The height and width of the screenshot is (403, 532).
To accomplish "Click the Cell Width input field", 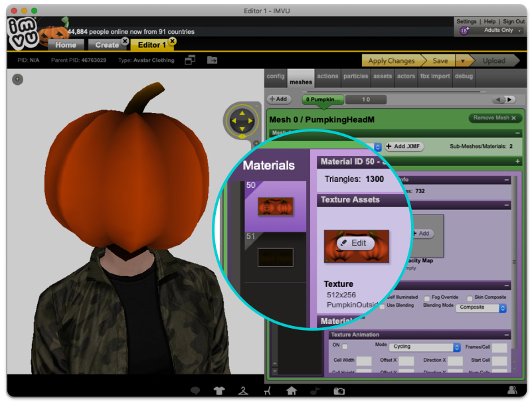I will 364,361.
